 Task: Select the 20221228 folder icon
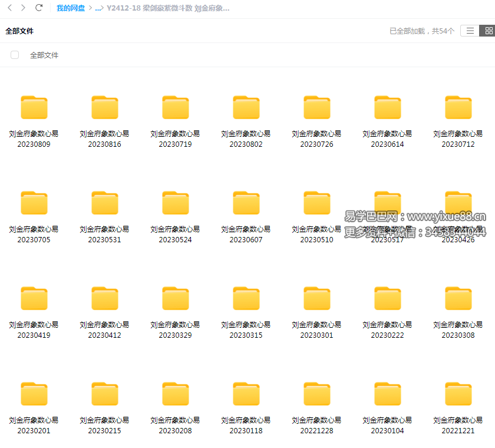(317, 394)
